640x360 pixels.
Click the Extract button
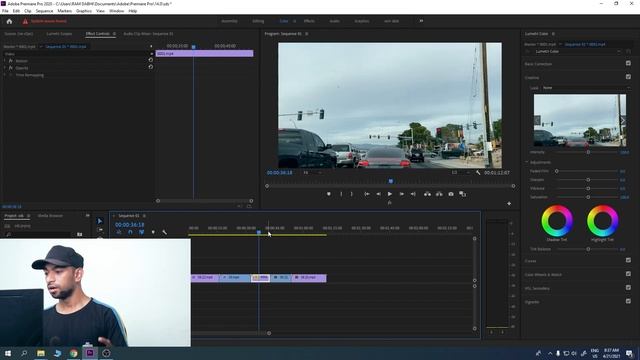pyautogui.click(x=439, y=194)
